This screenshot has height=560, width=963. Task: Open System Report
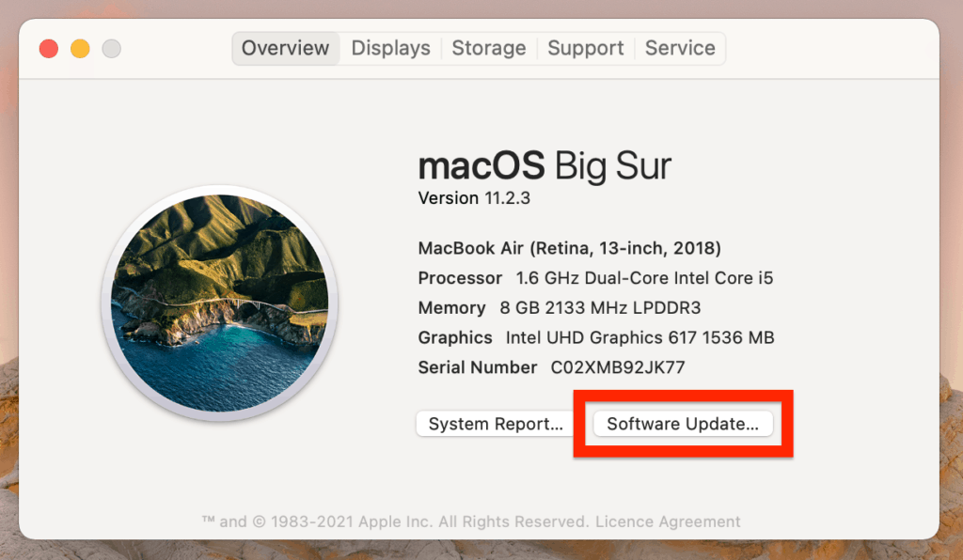[496, 424]
